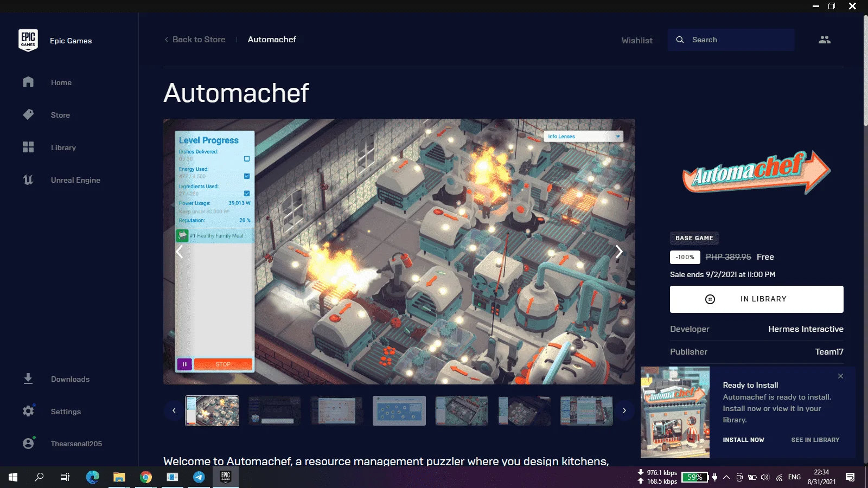Screen dimensions: 868x488
Task: Launch Microsoft Edge from taskbar
Action: 93,477
